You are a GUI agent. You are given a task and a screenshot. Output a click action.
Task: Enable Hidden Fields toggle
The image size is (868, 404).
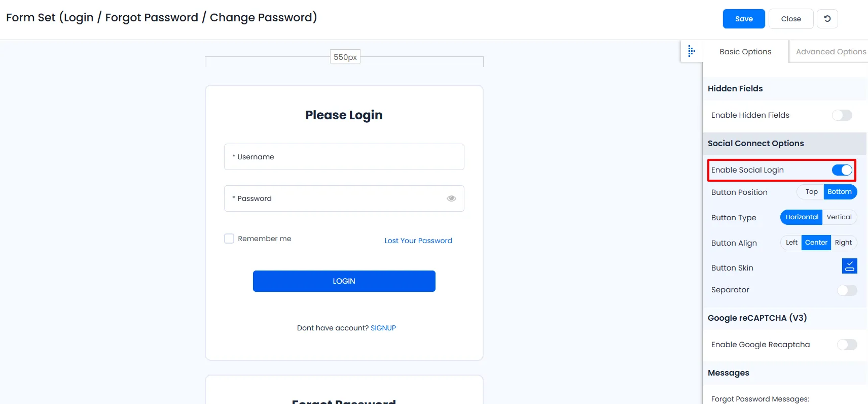point(842,115)
